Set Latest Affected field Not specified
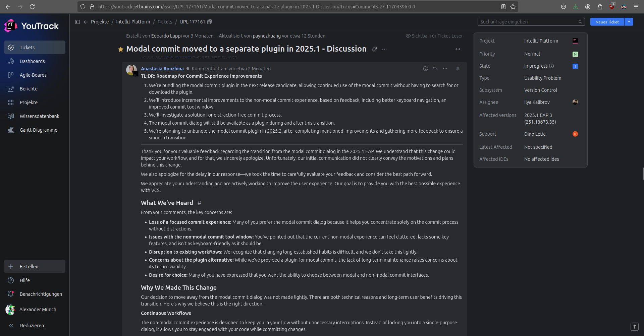The height and width of the screenshot is (336, 644). point(538,147)
